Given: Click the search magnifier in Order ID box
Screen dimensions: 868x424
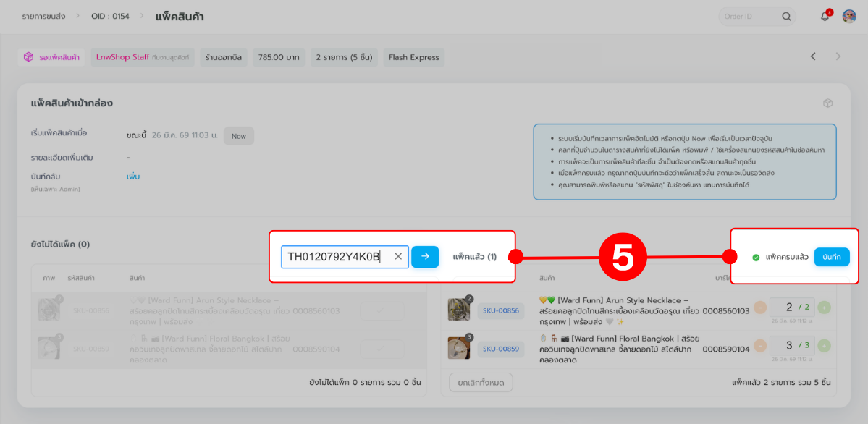Looking at the screenshot, I should point(786,17).
